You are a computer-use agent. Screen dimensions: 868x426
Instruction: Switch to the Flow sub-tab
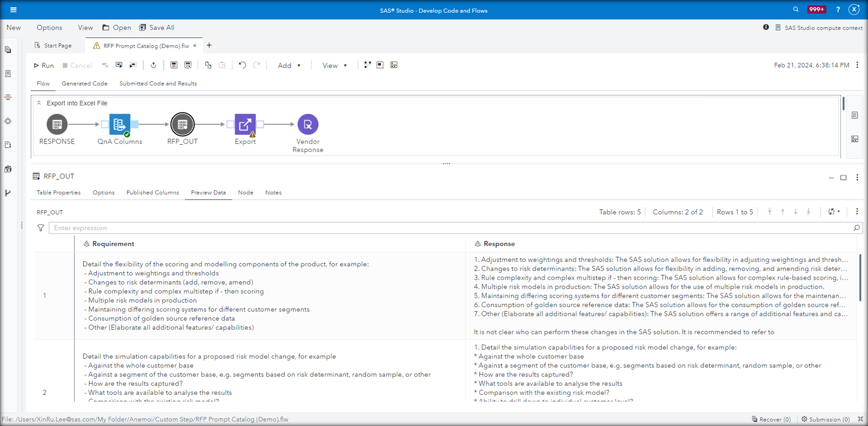pyautogui.click(x=43, y=84)
